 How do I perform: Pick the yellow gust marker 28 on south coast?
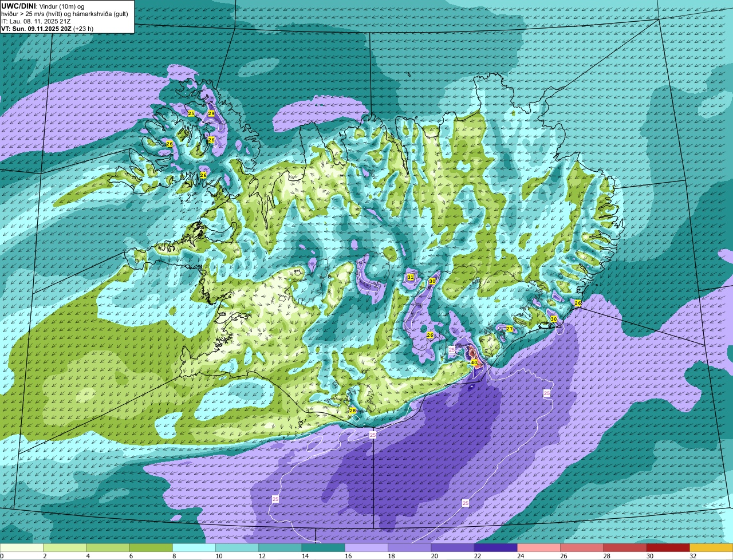pos(352,411)
